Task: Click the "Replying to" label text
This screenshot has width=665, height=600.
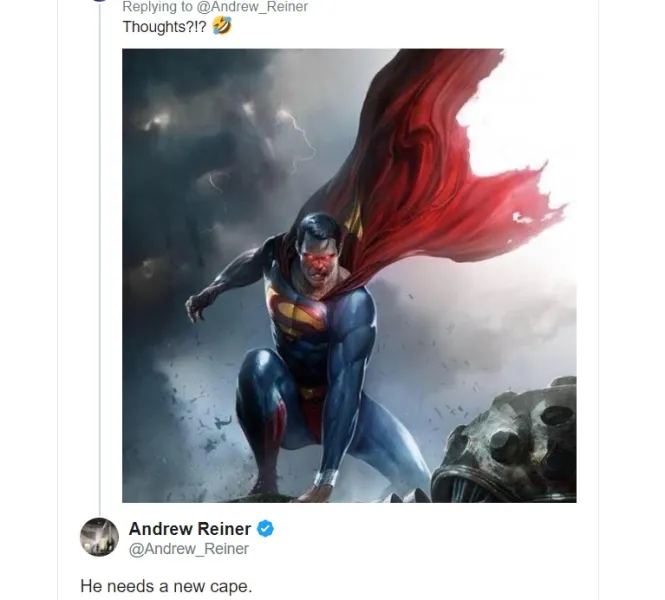Action: (x=158, y=7)
